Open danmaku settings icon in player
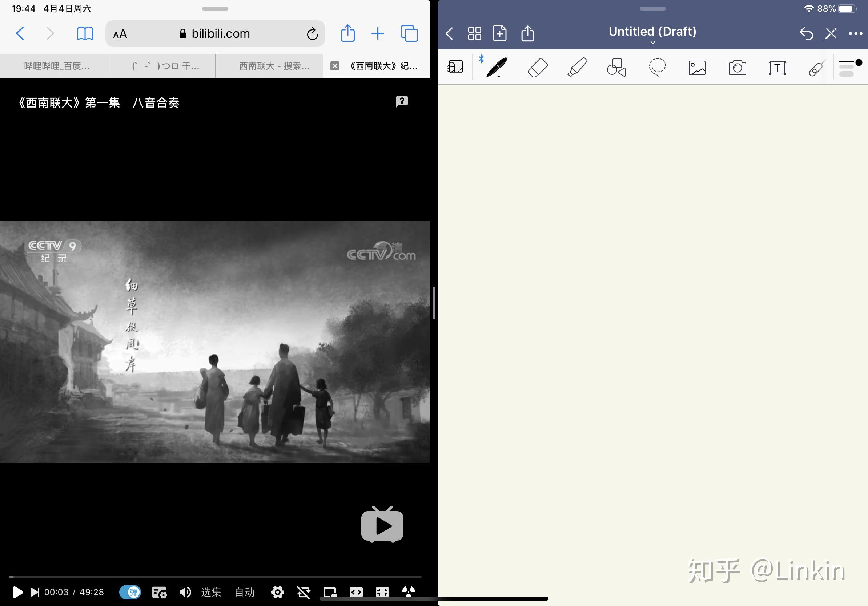The height and width of the screenshot is (606, 868). point(159,592)
